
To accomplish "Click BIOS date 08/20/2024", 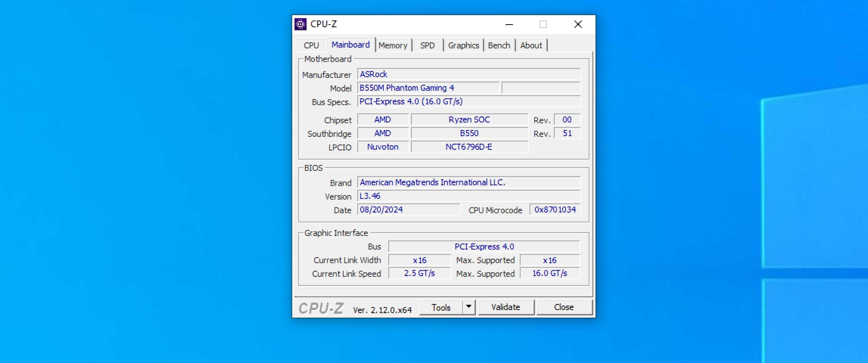I will [x=409, y=209].
